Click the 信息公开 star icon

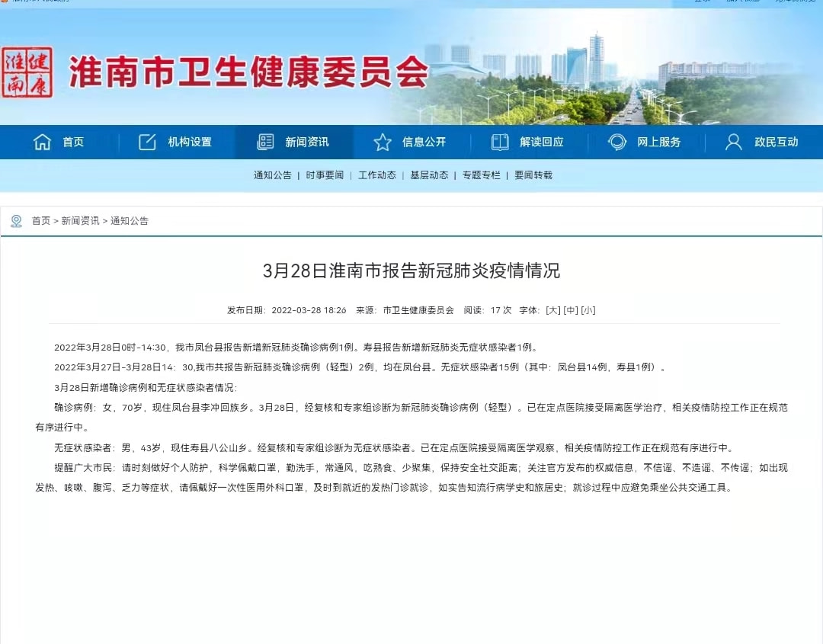point(383,142)
